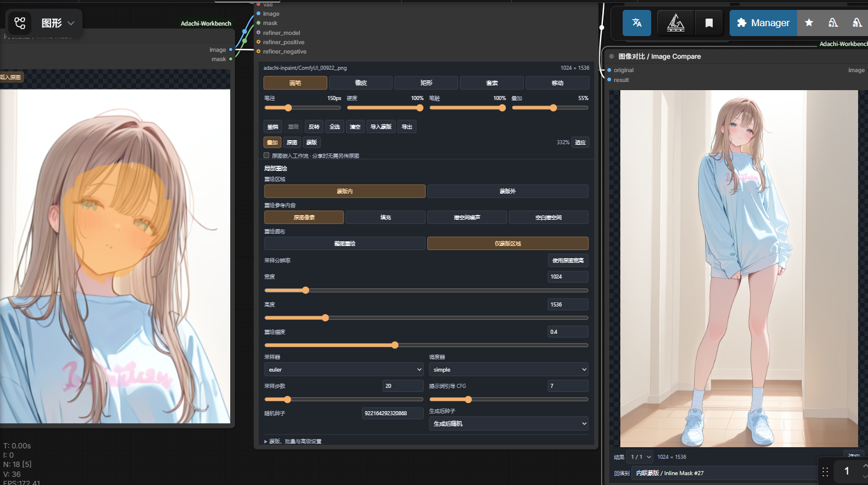Viewport: 868px width, 485px height.
Task: Click the 使用原图宽高 button
Action: click(x=568, y=261)
